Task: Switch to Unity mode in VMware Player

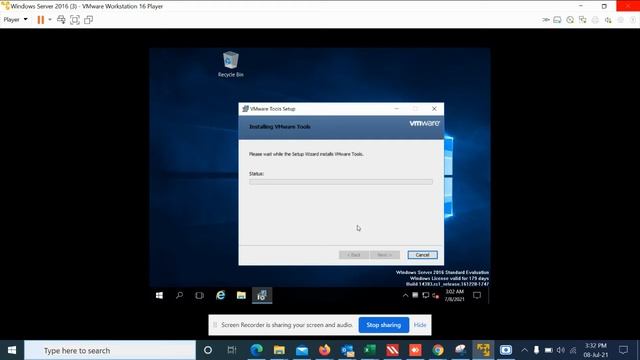Action: click(88, 20)
